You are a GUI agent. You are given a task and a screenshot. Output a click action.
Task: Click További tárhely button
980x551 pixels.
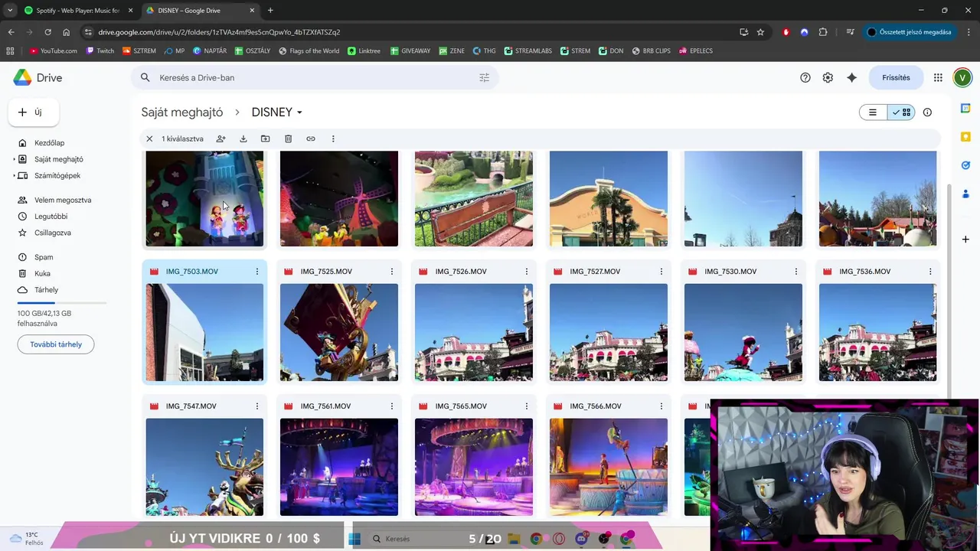[56, 344]
